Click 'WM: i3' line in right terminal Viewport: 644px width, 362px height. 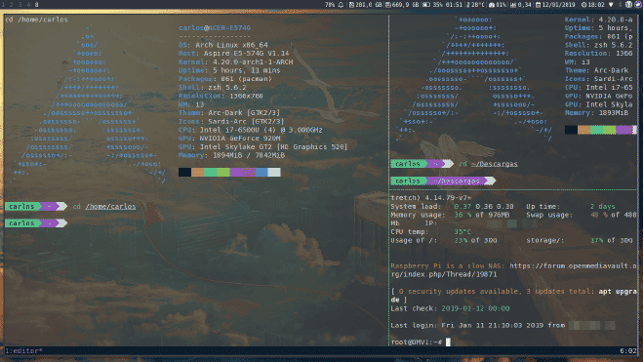point(577,62)
